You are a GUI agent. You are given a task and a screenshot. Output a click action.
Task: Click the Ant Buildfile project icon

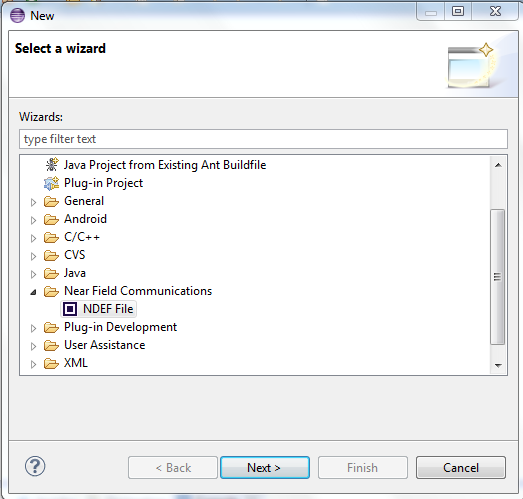[52, 165]
